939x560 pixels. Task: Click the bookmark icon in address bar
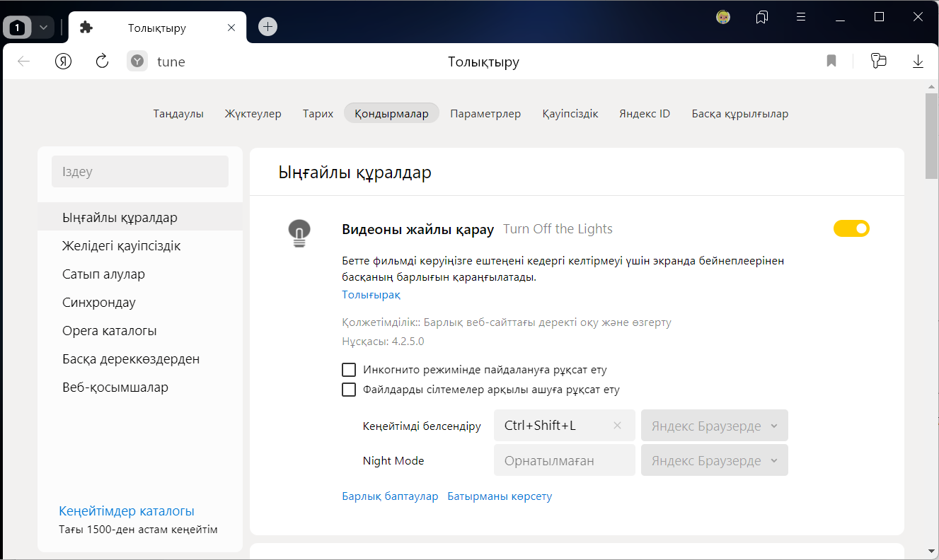tap(831, 62)
